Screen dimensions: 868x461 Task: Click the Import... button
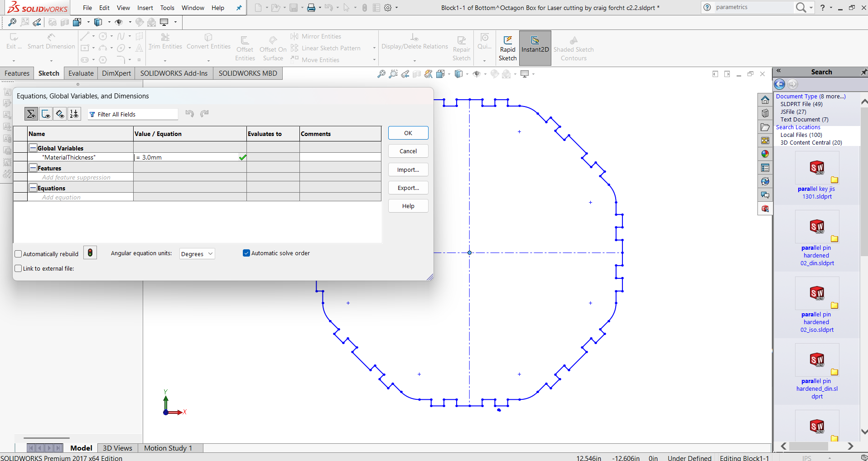408,170
